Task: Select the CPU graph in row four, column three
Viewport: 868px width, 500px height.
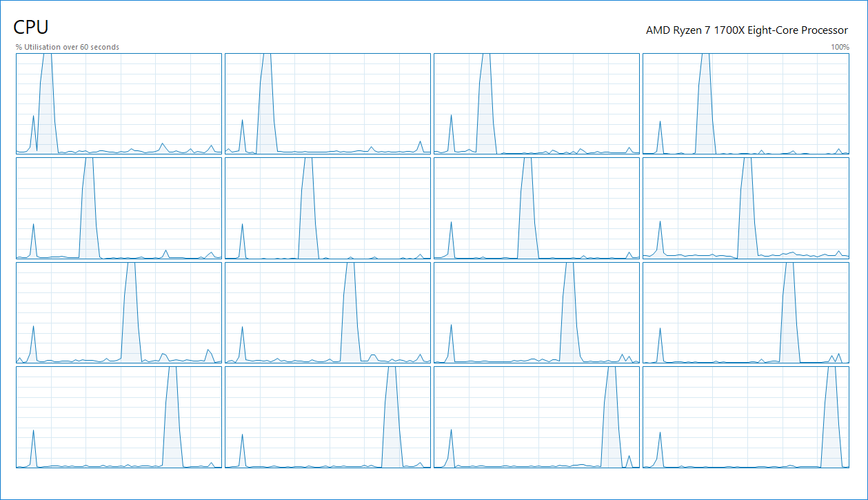Action: 536,417
